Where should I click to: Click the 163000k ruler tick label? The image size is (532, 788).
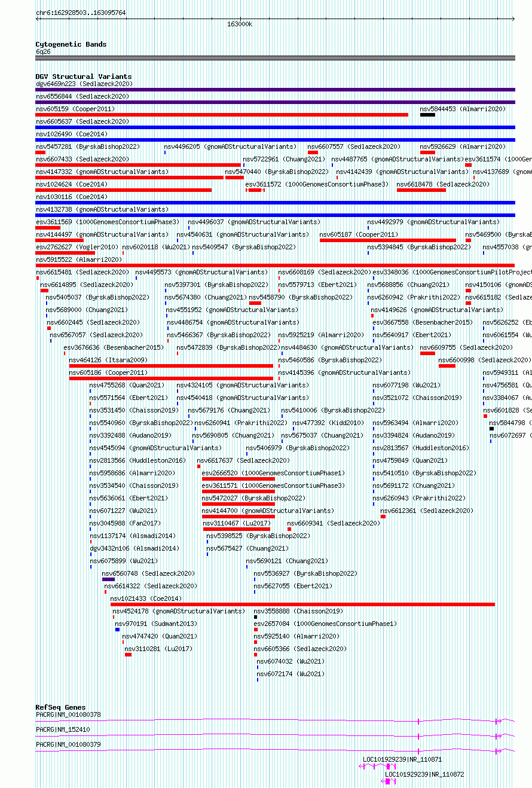point(240,24)
